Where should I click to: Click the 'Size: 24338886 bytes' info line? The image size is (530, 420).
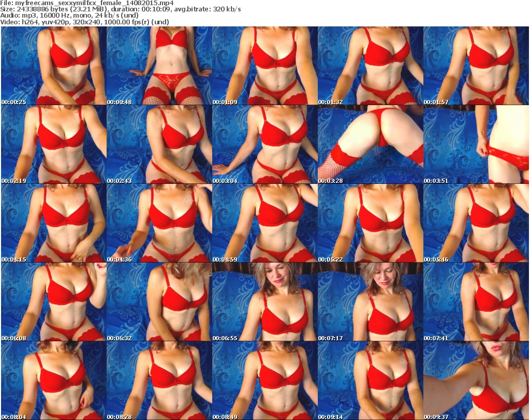point(120,9)
